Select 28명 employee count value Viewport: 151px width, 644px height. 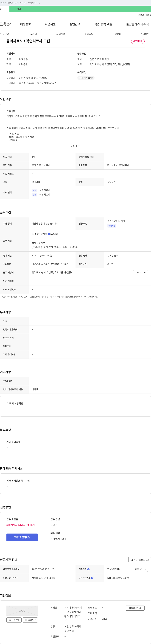[x=104, y=619]
